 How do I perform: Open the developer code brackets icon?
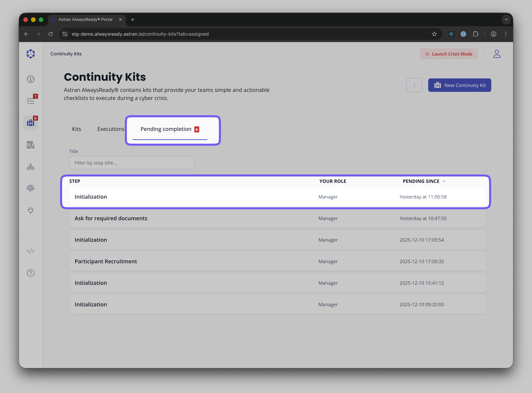[30, 251]
